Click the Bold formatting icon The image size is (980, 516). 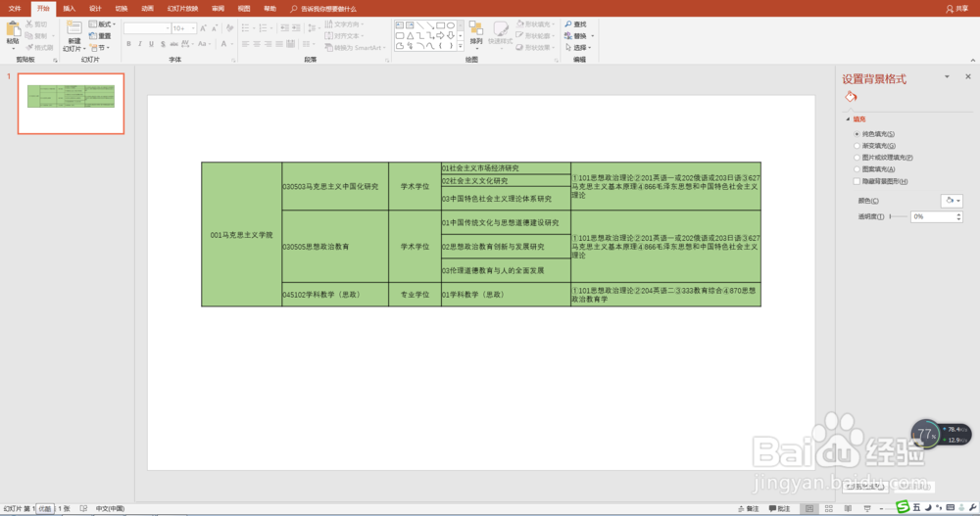pos(128,44)
